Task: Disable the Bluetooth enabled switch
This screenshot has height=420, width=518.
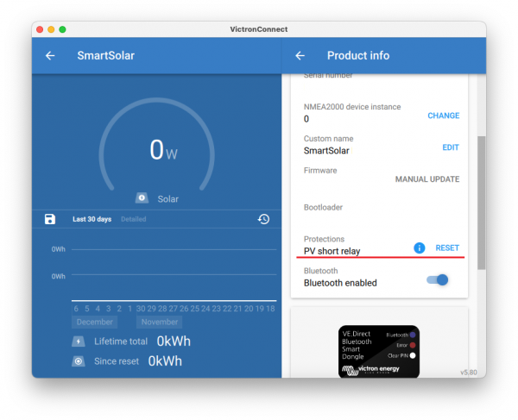Action: (x=438, y=279)
